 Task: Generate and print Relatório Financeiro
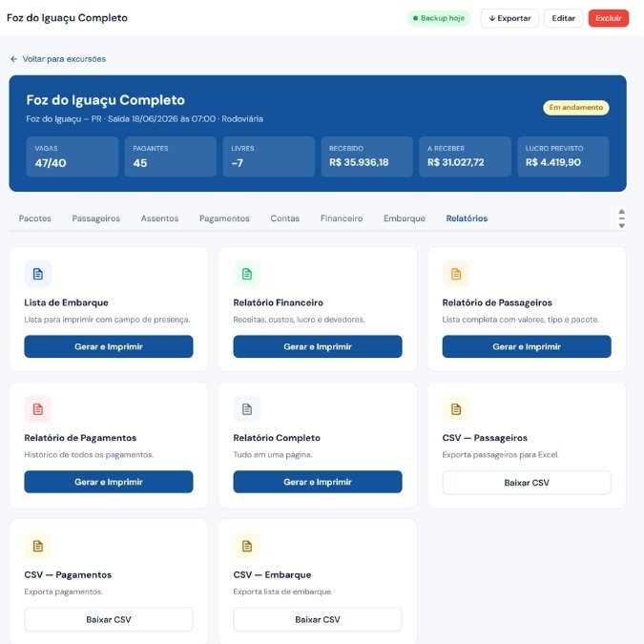pyautogui.click(x=318, y=346)
